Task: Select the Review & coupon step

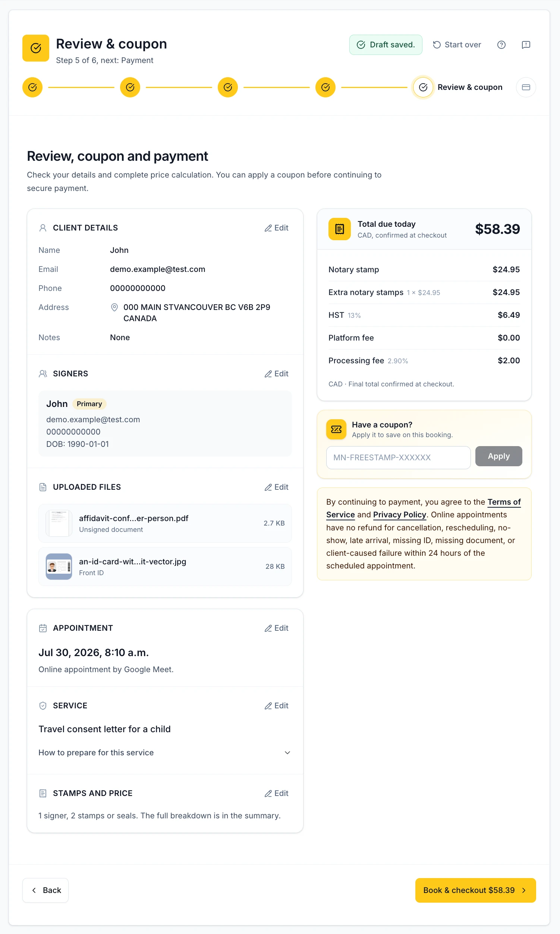Action: tap(458, 87)
